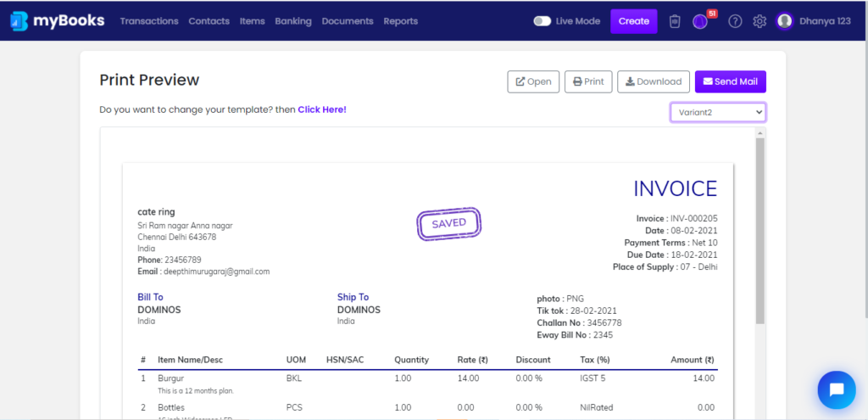868x420 pixels.
Task: Click Challan No value 3456778
Action: 604,323
